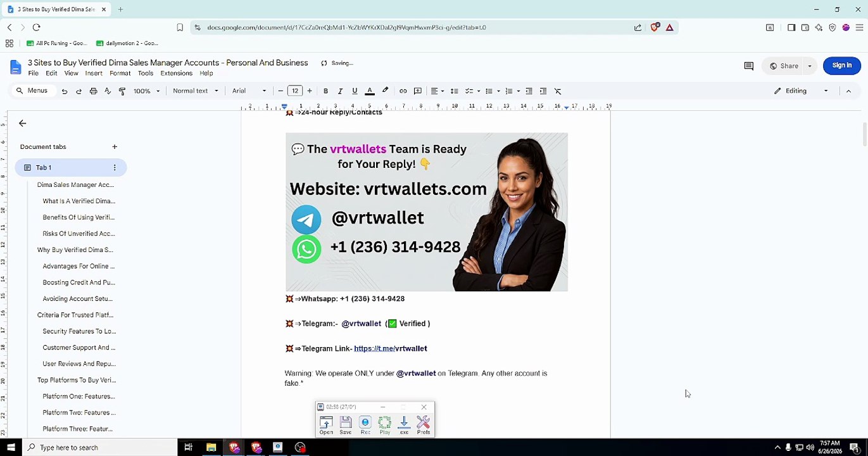Viewport: 868px width, 456px height.
Task: Open the zoom level dropdown
Action: 146,91
